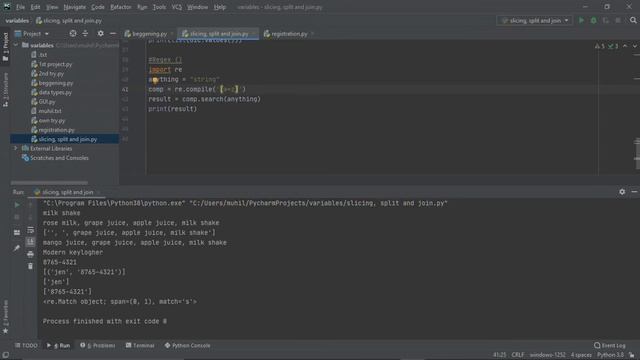Toggle scroll to end in Run console
The width and height of the screenshot is (640, 360).
tap(31, 242)
